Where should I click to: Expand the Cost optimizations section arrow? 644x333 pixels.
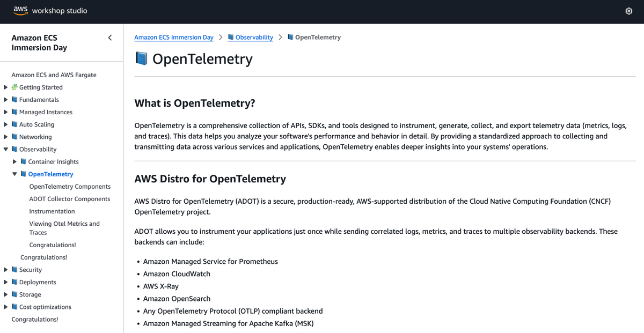click(x=6, y=306)
